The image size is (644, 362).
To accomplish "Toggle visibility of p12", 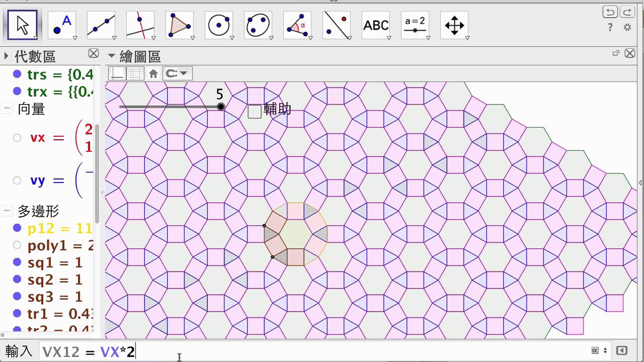I will click(17, 228).
